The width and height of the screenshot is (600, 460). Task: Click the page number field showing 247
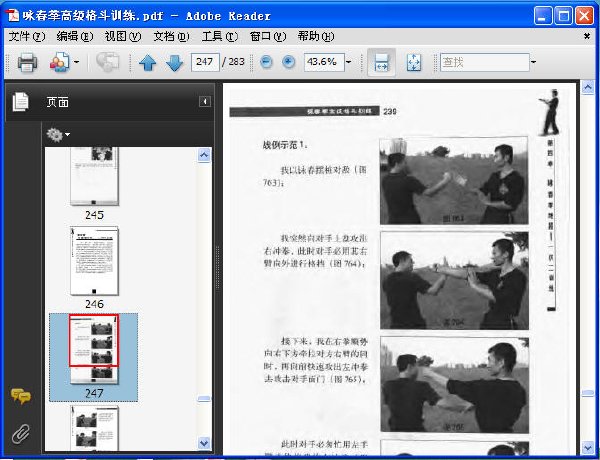[205, 62]
